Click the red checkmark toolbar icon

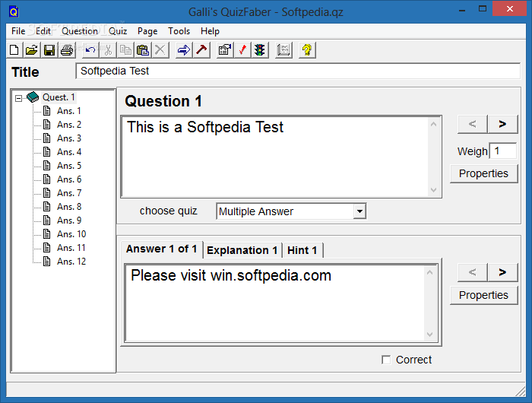pyautogui.click(x=242, y=50)
